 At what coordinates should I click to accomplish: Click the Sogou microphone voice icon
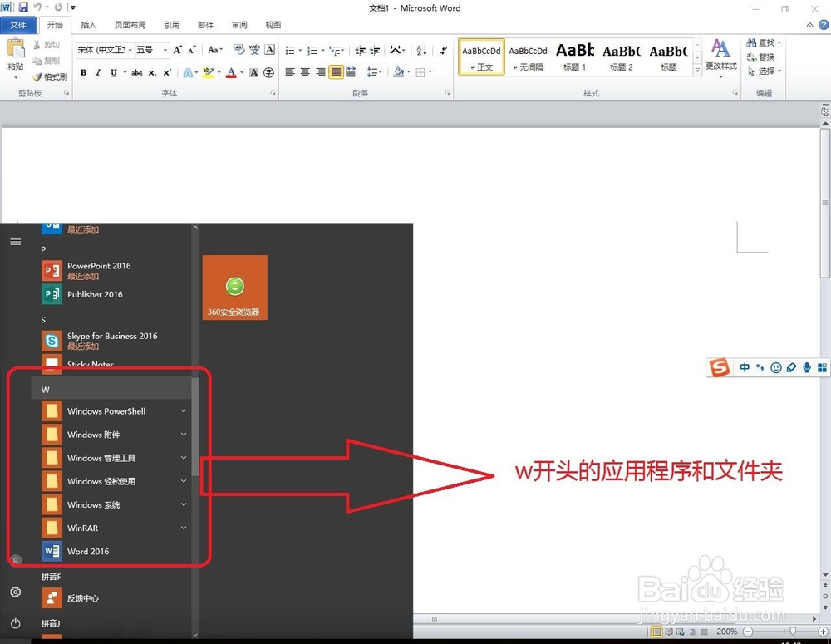click(807, 367)
